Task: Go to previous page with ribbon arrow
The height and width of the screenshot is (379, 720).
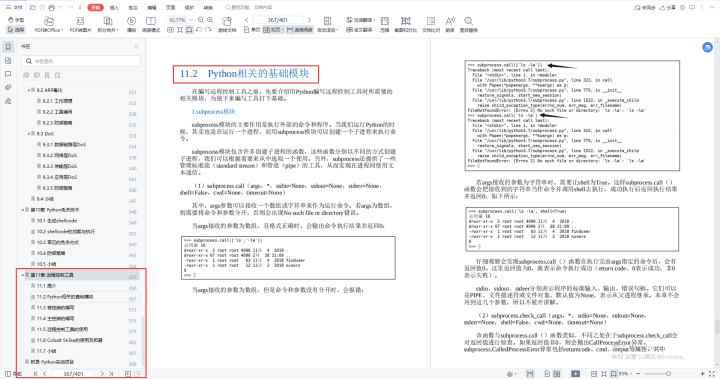Action: click(247, 20)
